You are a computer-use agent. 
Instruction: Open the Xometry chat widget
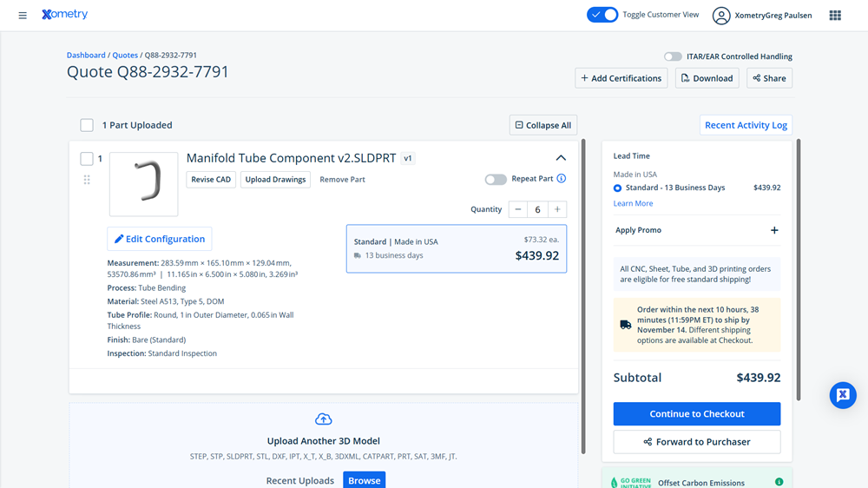pos(842,395)
